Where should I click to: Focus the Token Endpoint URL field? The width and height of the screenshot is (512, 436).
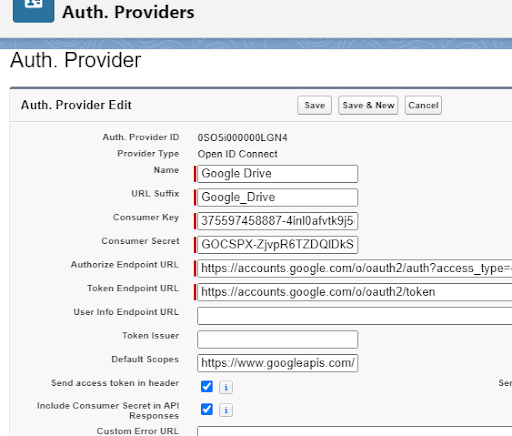click(355, 292)
